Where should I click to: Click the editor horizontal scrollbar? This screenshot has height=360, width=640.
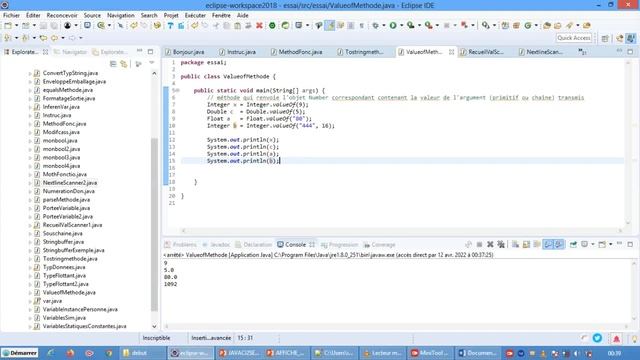pyautogui.click(x=402, y=231)
